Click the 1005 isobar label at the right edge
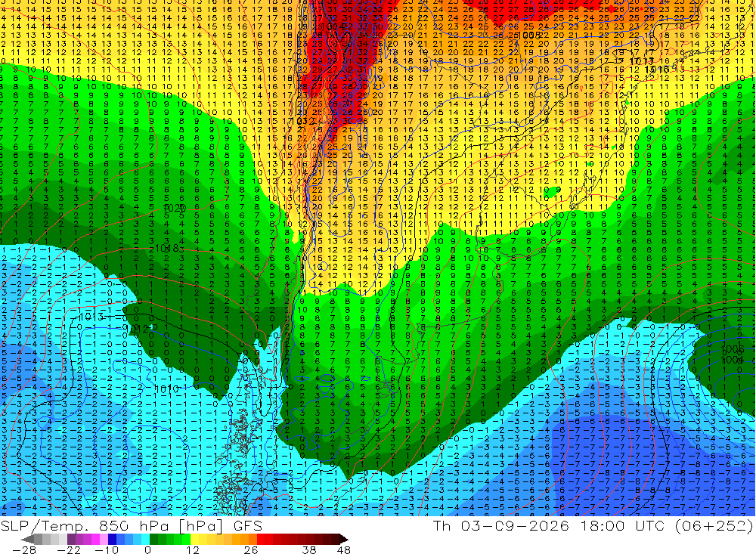 pos(732,349)
